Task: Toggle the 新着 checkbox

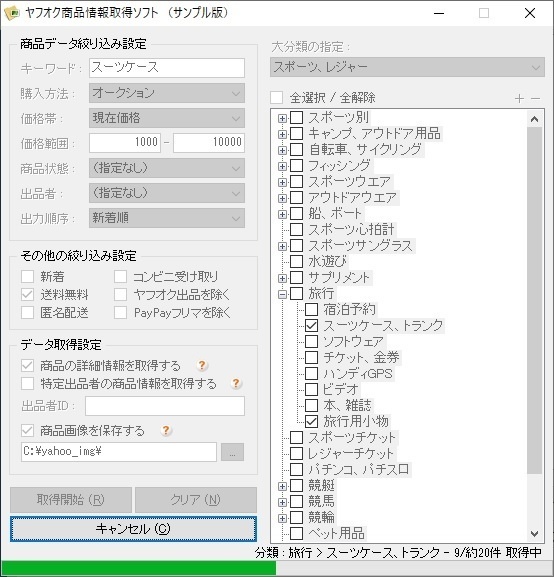Action: click(28, 277)
